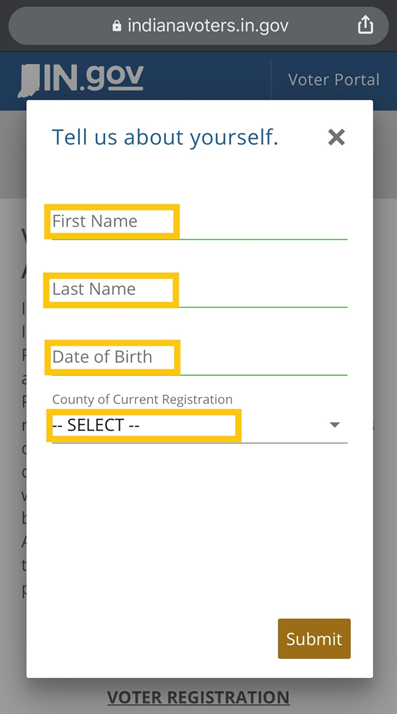
Task: Open the '-- SELECT --' county combo box
Action: pos(199,425)
